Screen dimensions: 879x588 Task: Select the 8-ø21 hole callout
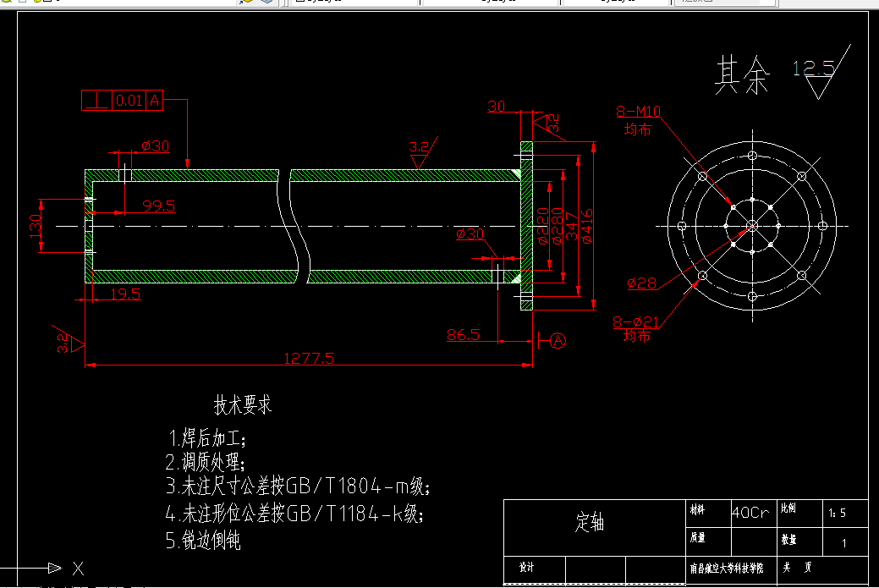tap(635, 321)
